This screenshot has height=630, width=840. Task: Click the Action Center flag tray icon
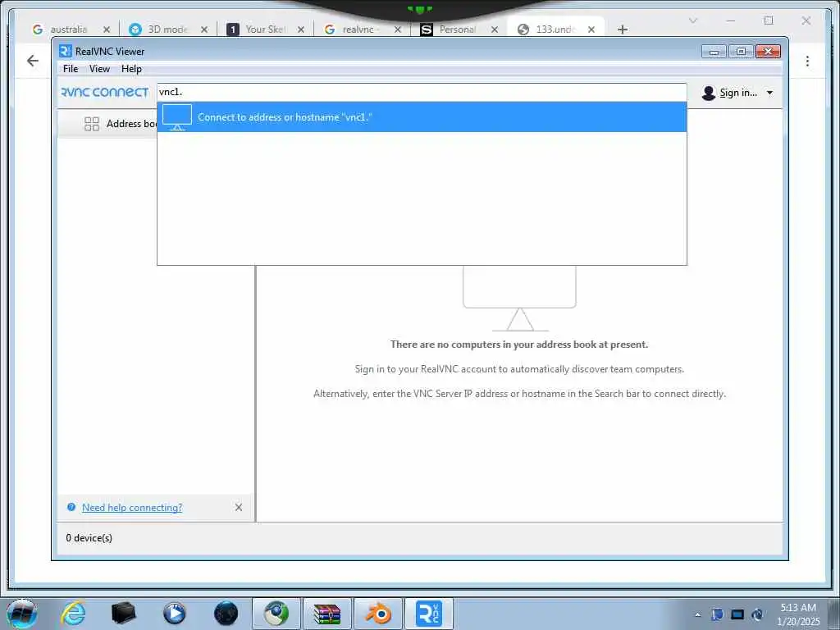[x=717, y=614]
